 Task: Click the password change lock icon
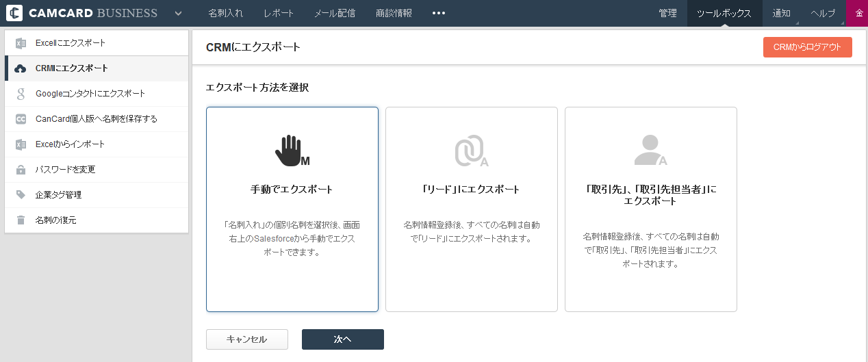point(21,170)
